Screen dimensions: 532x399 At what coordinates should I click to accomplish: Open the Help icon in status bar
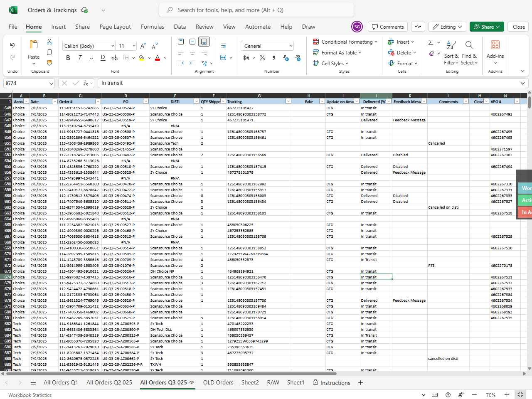(x=448, y=395)
